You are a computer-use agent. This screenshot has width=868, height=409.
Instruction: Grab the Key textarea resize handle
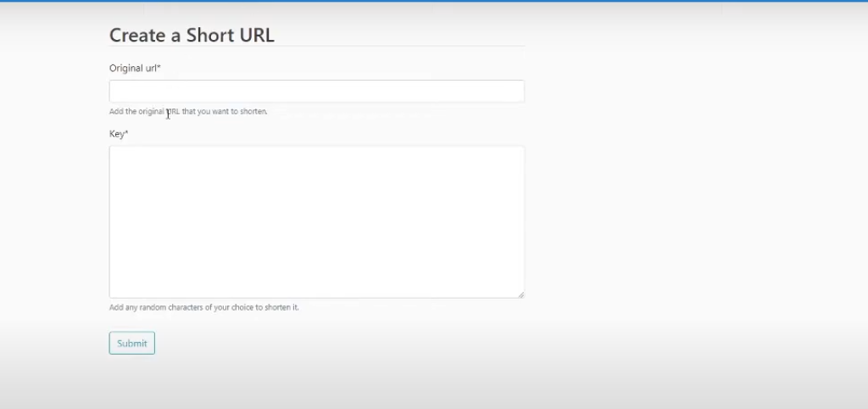521,294
